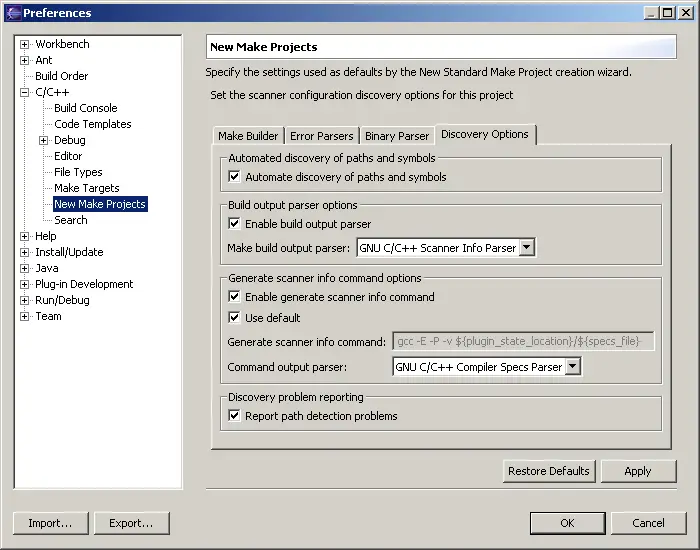Switch to the Error Parsers tab
700x550 pixels.
pos(321,136)
